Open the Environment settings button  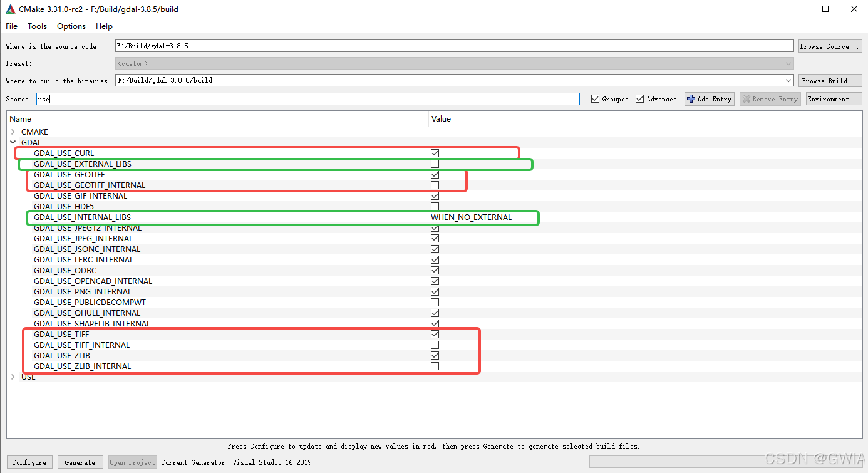coord(834,99)
